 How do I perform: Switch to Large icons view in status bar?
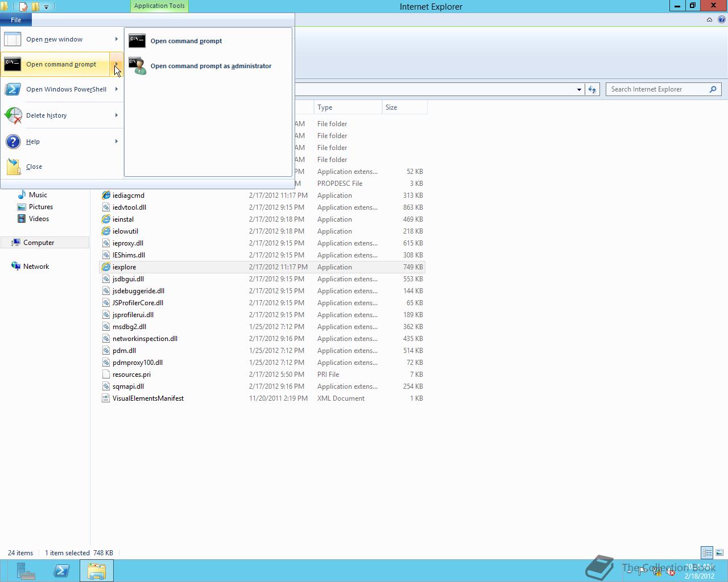click(719, 552)
